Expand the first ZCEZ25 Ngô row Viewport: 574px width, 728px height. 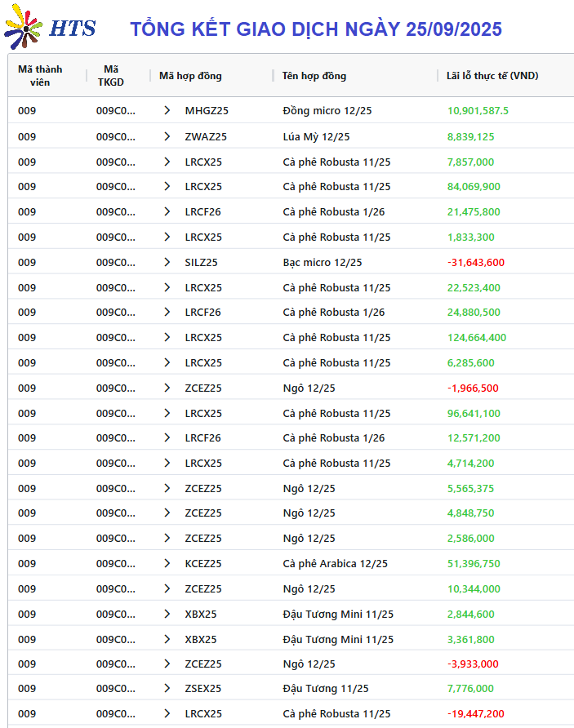[167, 388]
